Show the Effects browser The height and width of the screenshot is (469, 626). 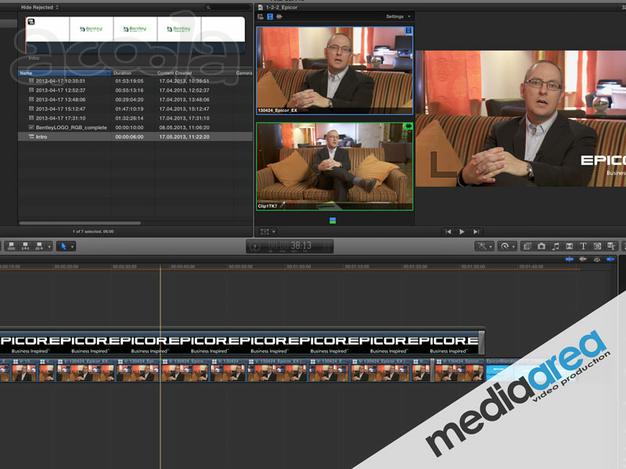(527, 246)
